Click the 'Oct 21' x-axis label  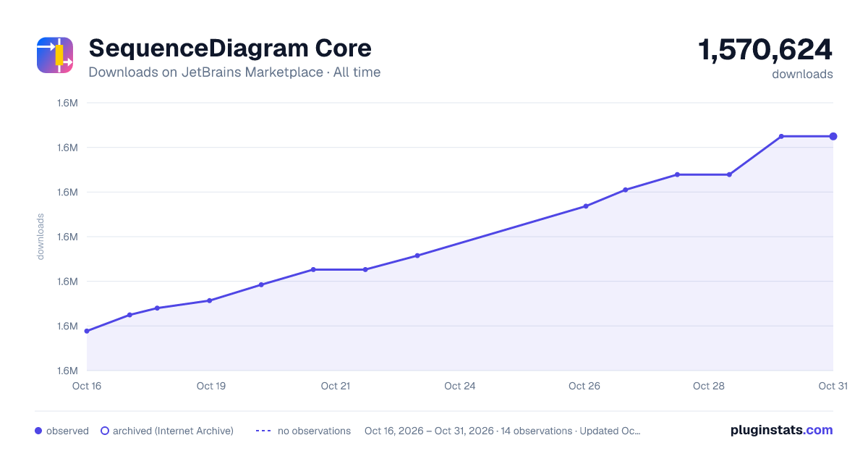pyautogui.click(x=336, y=386)
